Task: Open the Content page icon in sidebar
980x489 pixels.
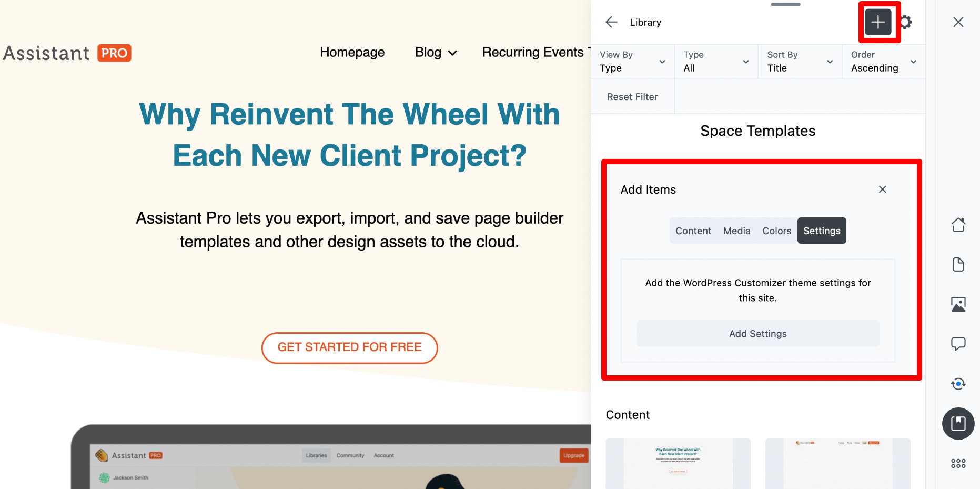Action: click(958, 264)
